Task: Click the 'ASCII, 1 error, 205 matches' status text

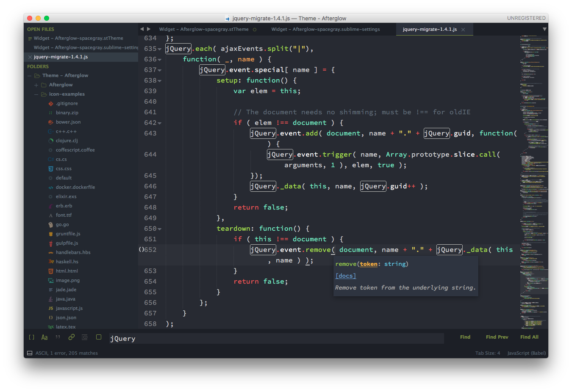Action: click(67, 353)
